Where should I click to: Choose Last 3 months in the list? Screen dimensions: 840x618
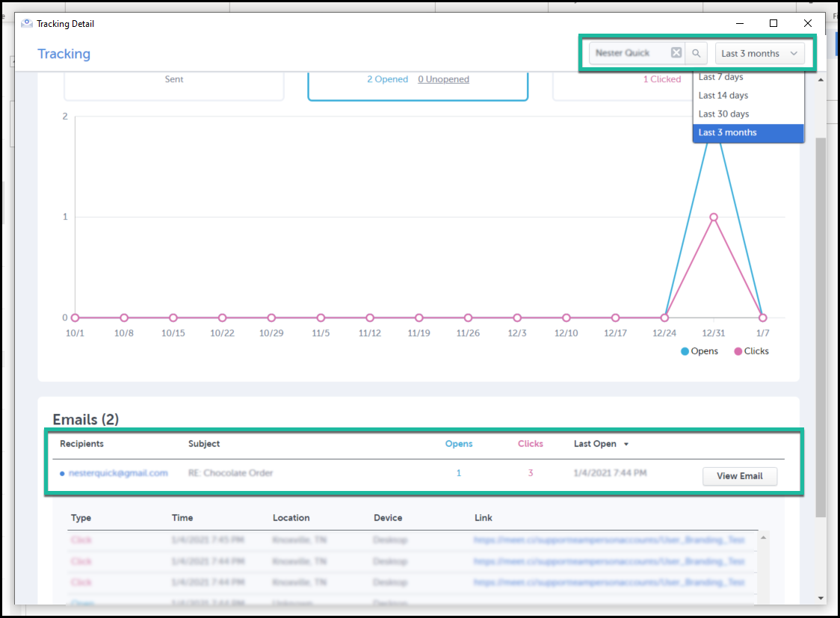(748, 133)
